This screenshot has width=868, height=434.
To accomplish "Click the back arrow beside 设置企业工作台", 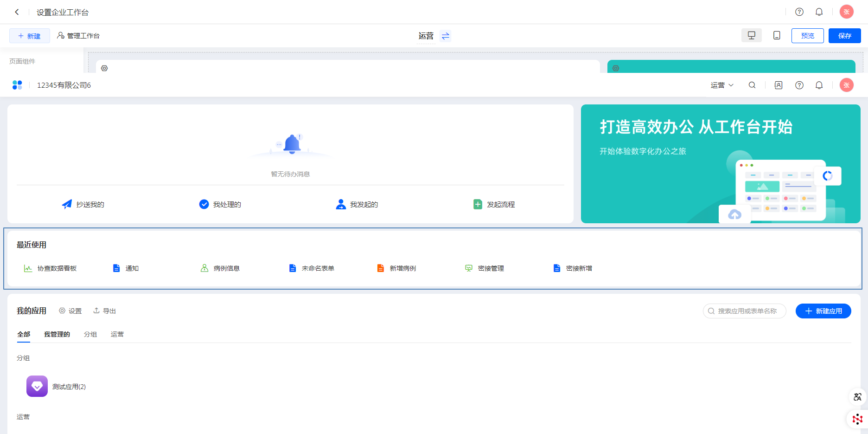I will [17, 12].
